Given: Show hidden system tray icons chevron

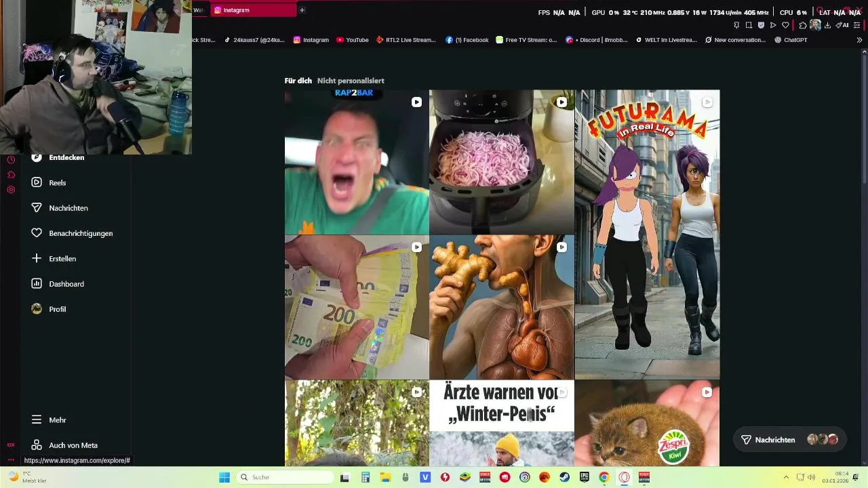Looking at the screenshot, I should coord(786,477).
